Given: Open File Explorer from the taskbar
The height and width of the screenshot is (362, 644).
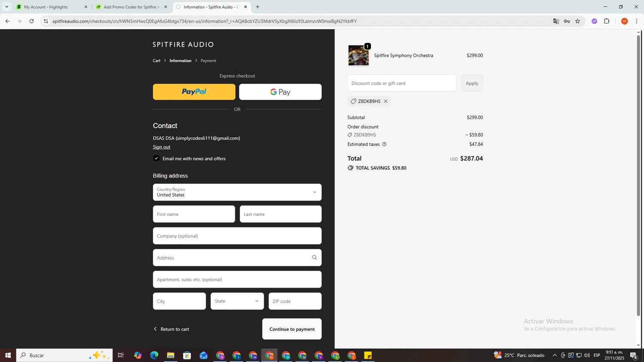Looking at the screenshot, I should (x=170, y=355).
